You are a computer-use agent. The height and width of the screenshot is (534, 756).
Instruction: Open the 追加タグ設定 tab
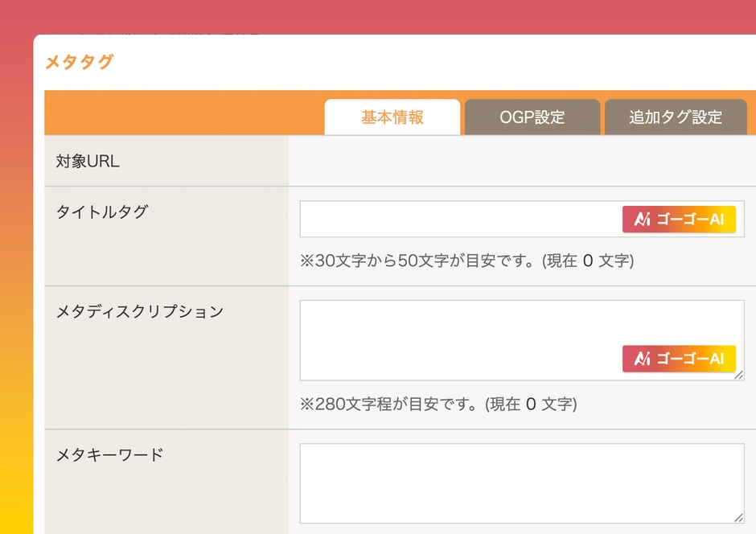click(676, 117)
